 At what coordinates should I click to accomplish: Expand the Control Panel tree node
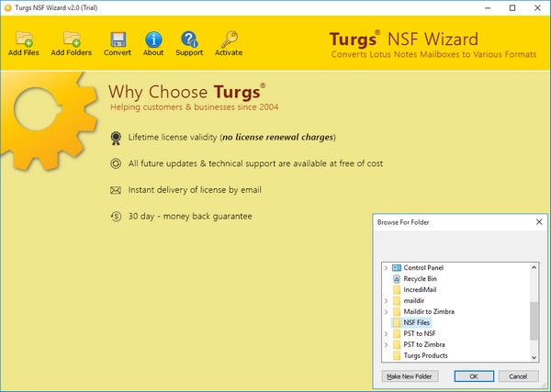(386, 268)
